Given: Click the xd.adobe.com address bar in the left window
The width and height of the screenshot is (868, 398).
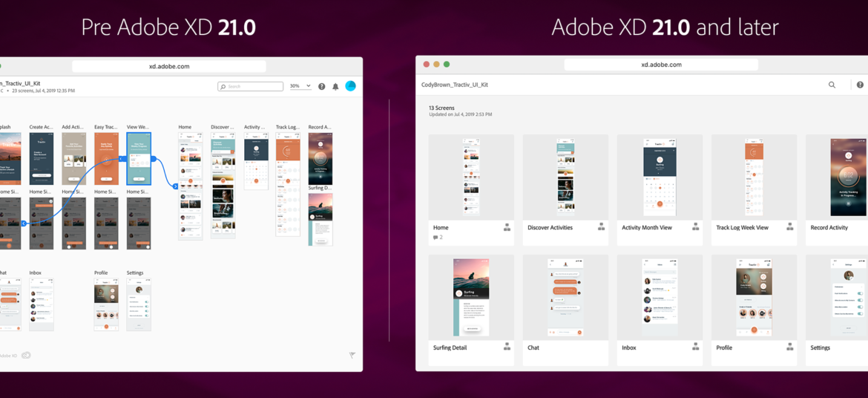Looking at the screenshot, I should point(169,67).
